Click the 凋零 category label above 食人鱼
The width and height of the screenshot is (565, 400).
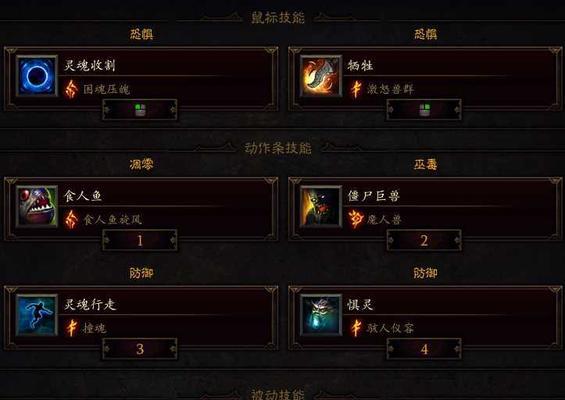[x=142, y=164]
